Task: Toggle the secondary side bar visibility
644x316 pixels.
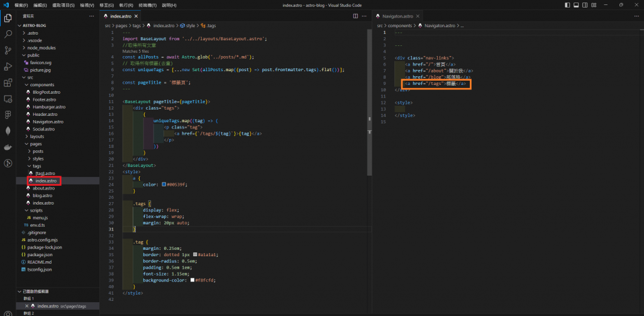Action: [585, 5]
